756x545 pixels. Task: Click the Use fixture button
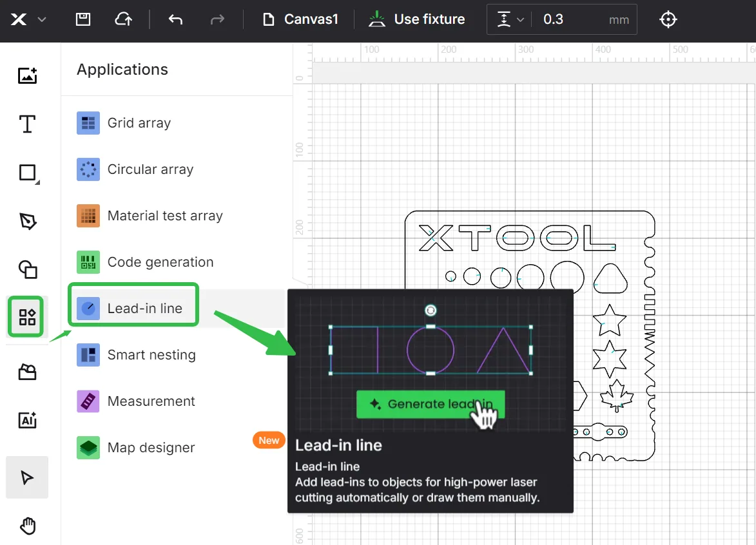click(x=416, y=19)
